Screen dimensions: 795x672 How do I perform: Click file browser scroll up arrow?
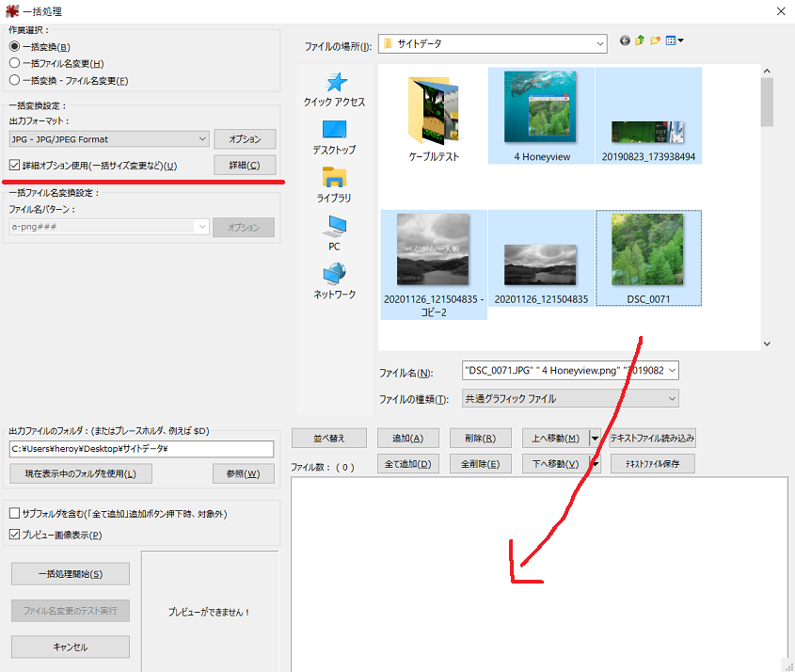(767, 72)
